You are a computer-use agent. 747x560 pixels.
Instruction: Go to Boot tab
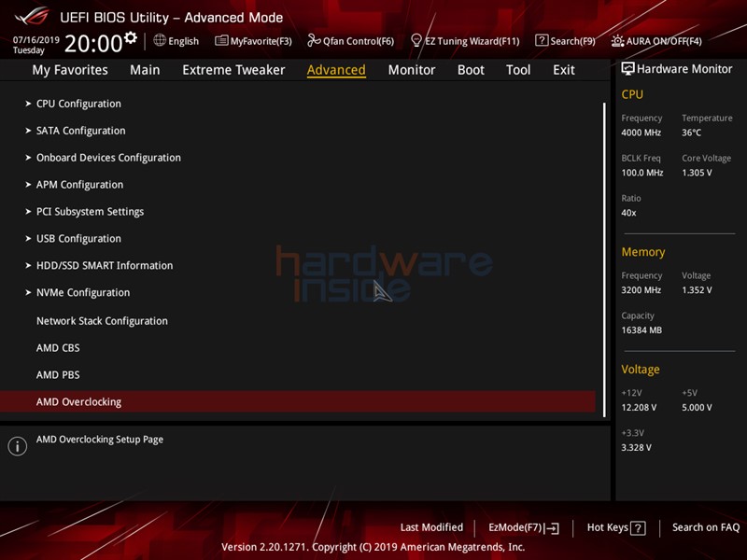pyautogui.click(x=471, y=70)
